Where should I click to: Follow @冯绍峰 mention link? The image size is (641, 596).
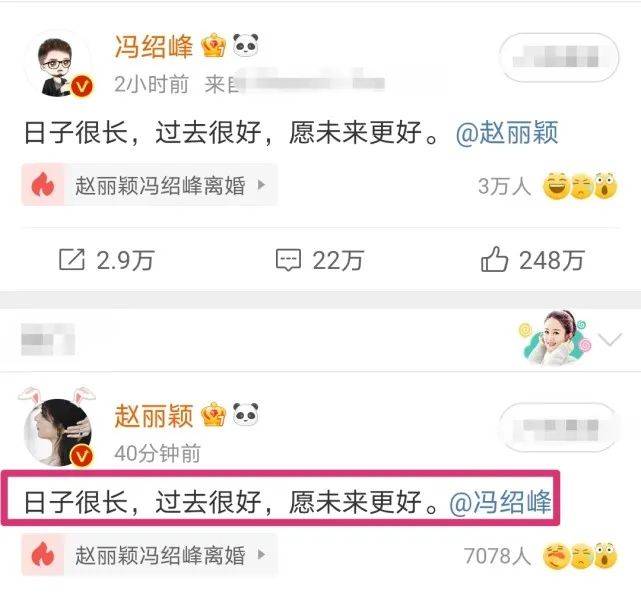(x=500, y=502)
